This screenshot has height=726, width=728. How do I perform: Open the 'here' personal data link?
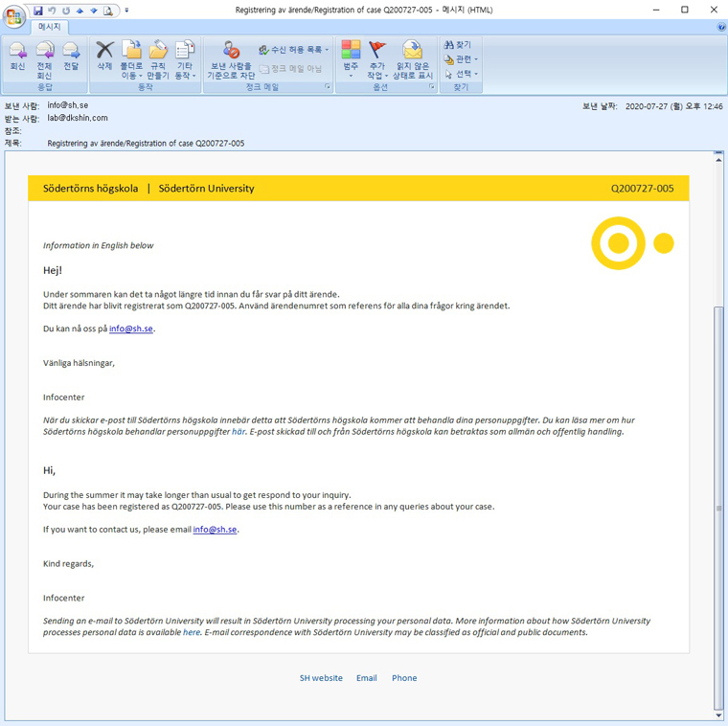click(192, 633)
